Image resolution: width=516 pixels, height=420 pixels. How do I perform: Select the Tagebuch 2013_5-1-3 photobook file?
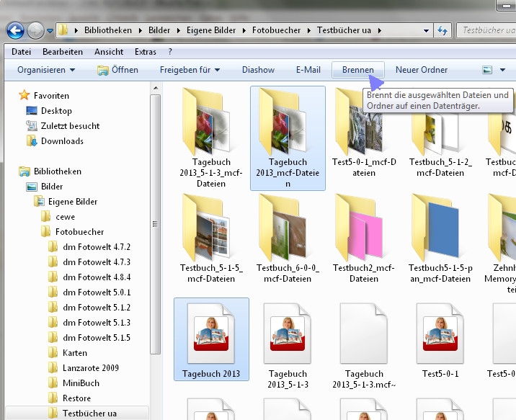(x=288, y=334)
